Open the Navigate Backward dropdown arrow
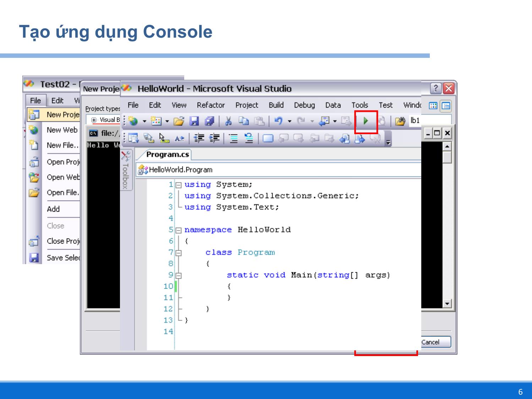This screenshot has width=532, height=399. click(x=335, y=121)
